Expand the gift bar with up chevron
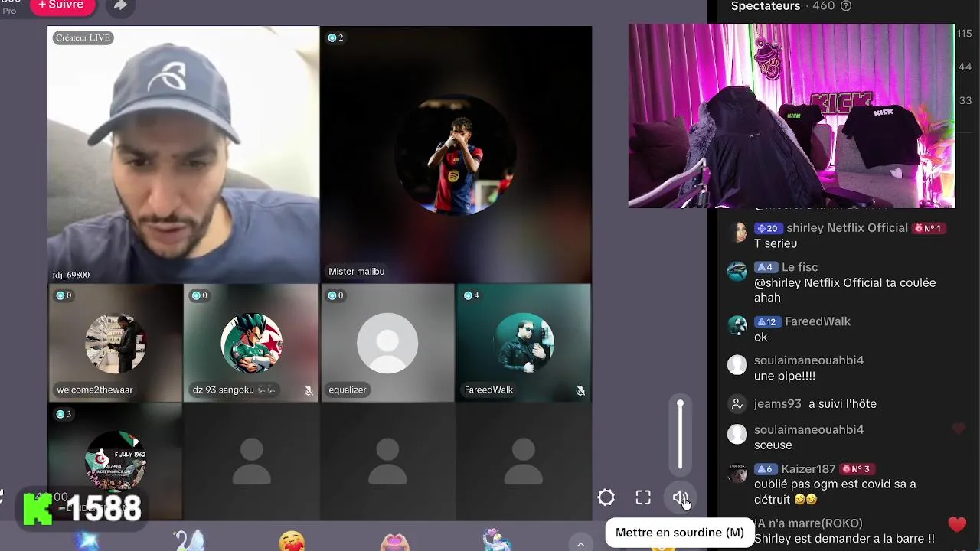This screenshot has width=980, height=551. (x=580, y=543)
